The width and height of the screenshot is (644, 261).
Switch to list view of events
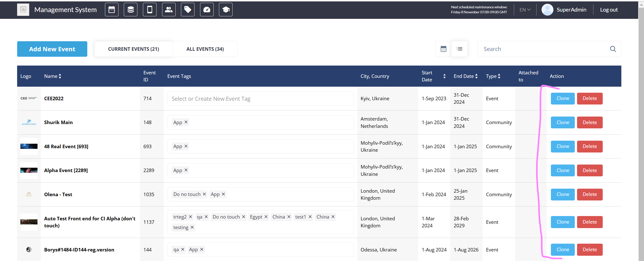[x=459, y=49]
